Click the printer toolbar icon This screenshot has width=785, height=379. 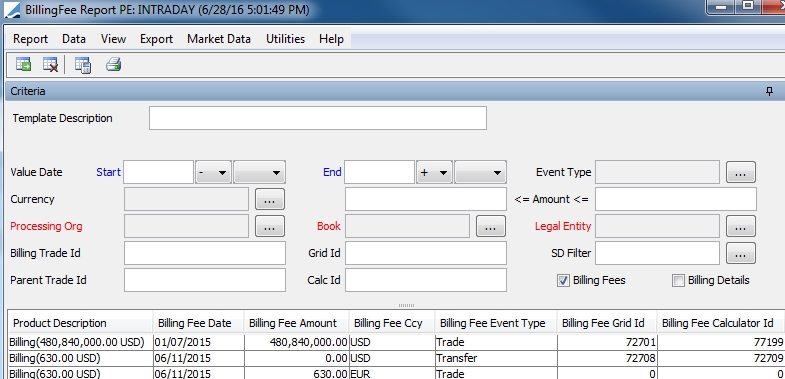coord(114,65)
